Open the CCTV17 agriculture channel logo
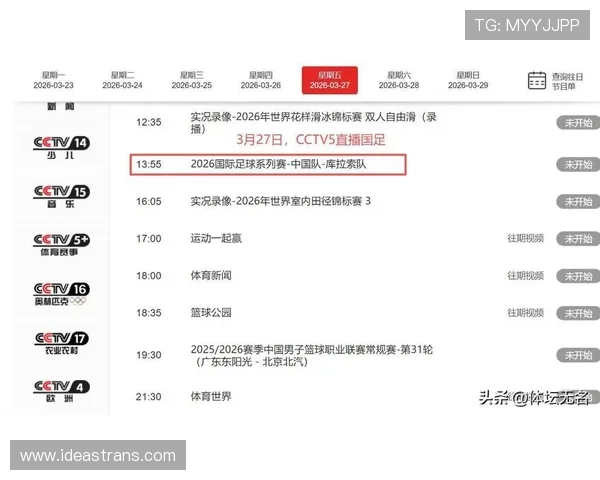This screenshot has width=600, height=480. click(x=61, y=343)
